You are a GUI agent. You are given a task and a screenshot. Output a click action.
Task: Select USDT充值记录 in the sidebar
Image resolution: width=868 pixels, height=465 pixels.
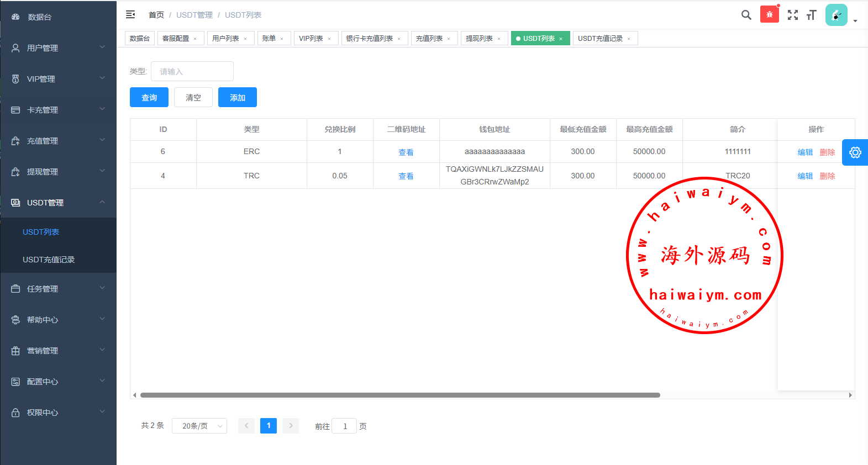[x=49, y=260]
